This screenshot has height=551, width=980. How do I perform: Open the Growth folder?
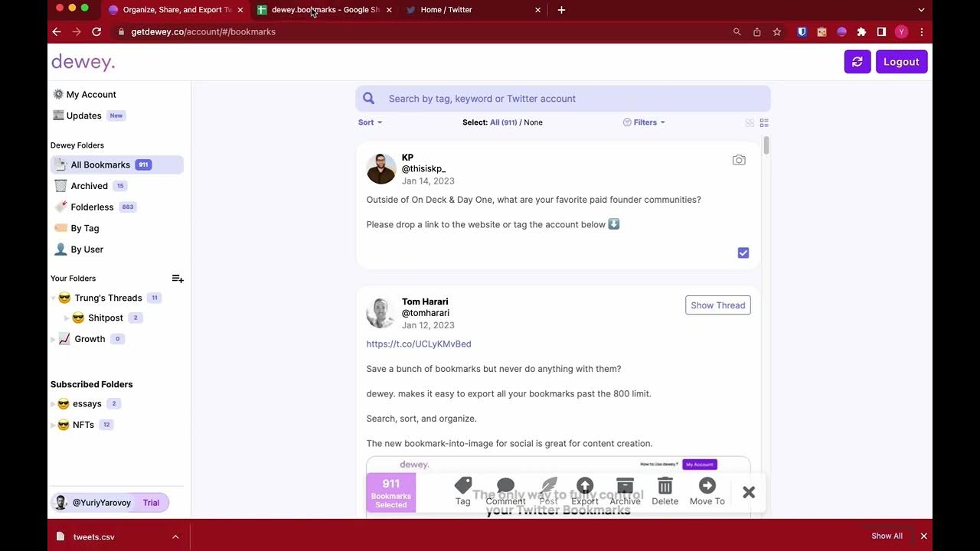(90, 339)
